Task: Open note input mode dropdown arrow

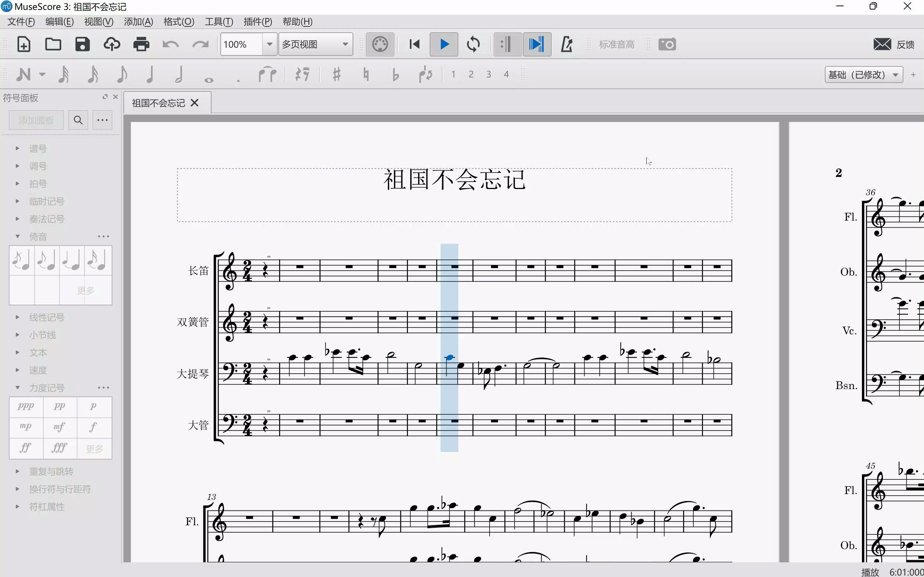Action: pos(42,75)
